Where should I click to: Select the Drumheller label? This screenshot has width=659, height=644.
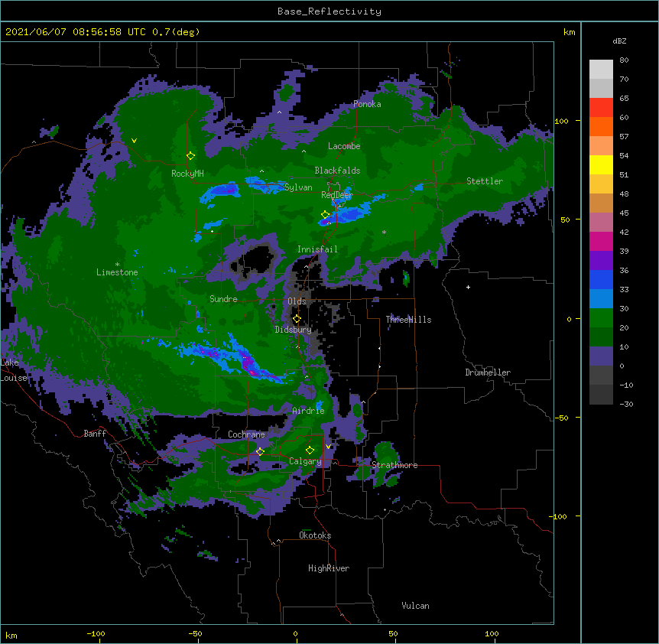pyautogui.click(x=488, y=372)
